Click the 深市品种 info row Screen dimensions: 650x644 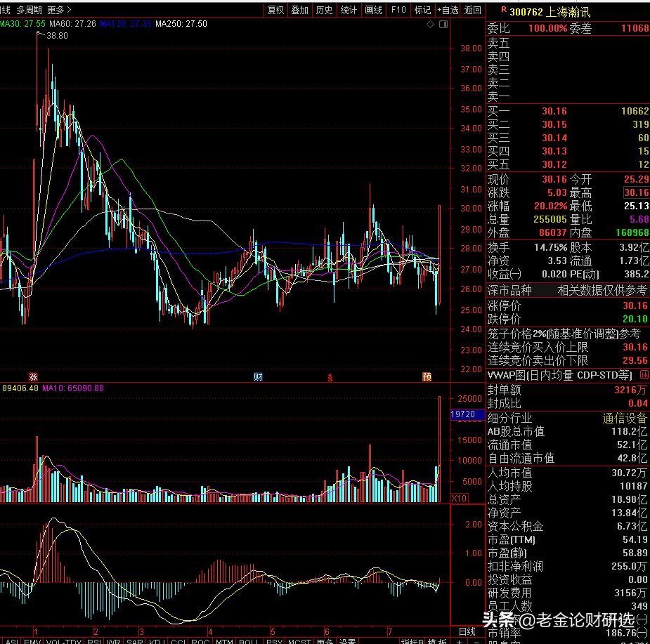[x=568, y=290]
